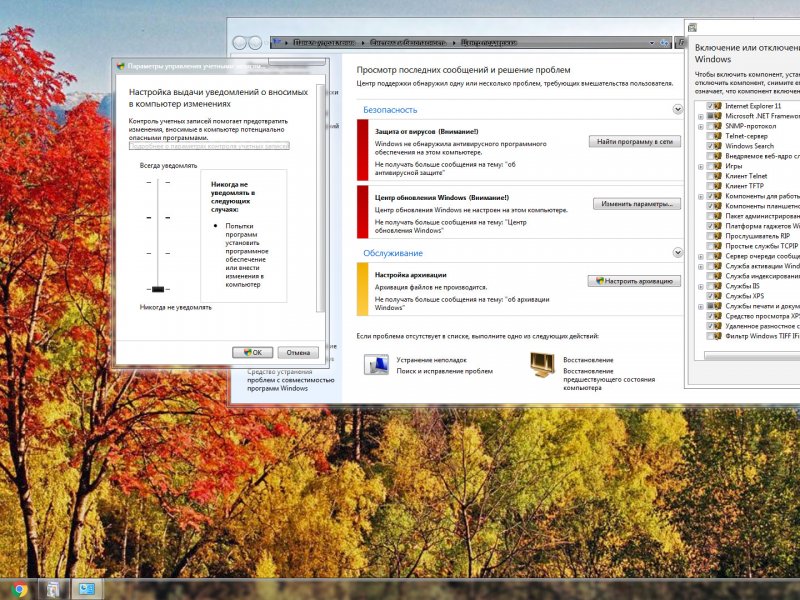Toggle the Игры checkbox
800x600 pixels.
point(710,166)
